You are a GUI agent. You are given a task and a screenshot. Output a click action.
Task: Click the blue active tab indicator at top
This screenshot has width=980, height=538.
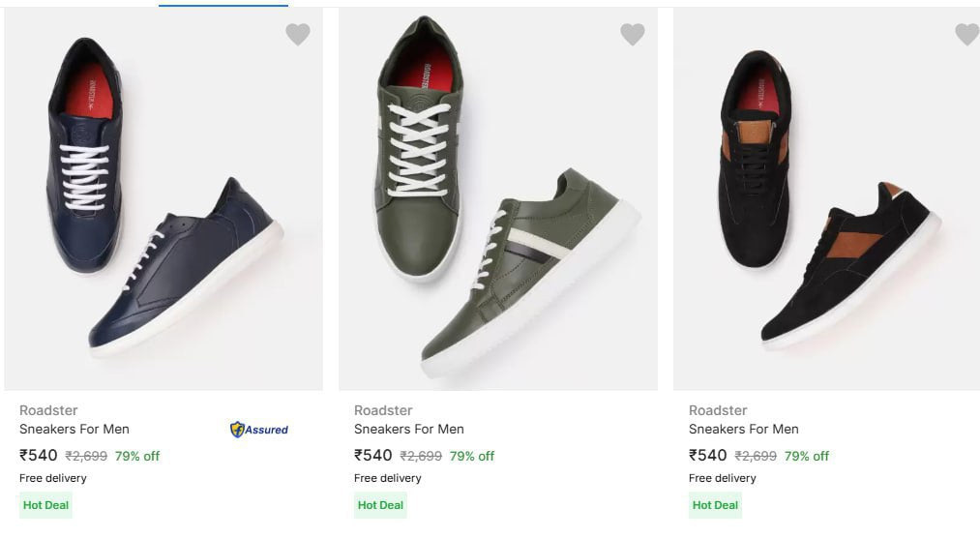[223, 5]
